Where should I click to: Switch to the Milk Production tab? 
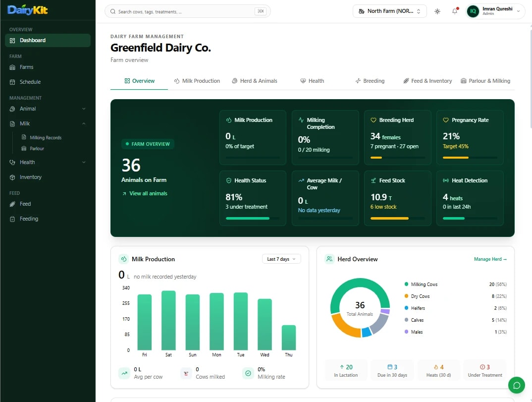197,81
